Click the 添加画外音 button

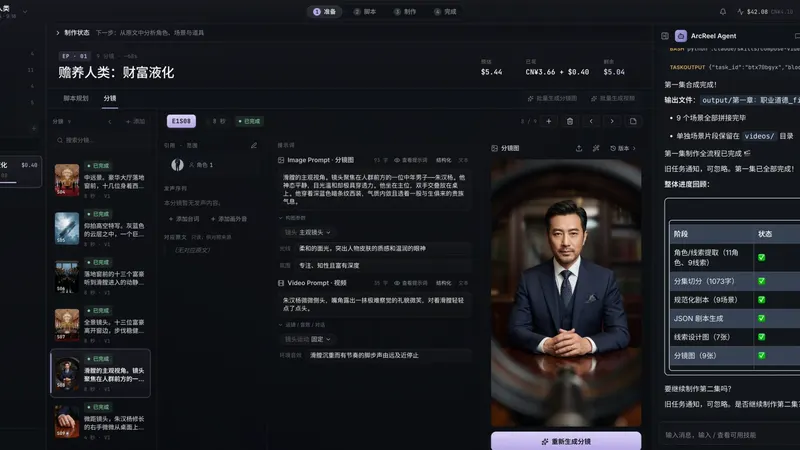coord(229,219)
